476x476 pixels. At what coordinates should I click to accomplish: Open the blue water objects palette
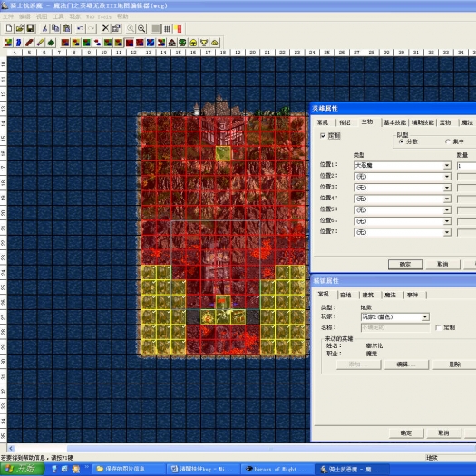[x=151, y=43]
